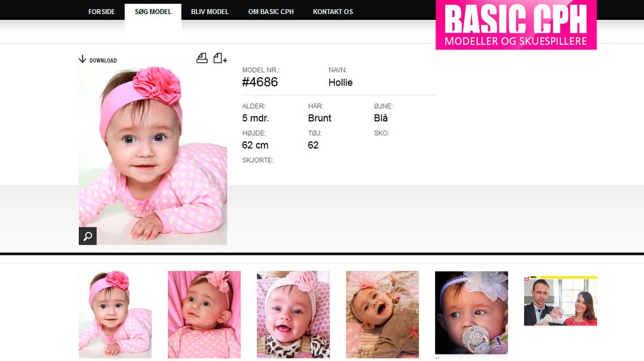Select the SØG MODEL tab

point(153,12)
